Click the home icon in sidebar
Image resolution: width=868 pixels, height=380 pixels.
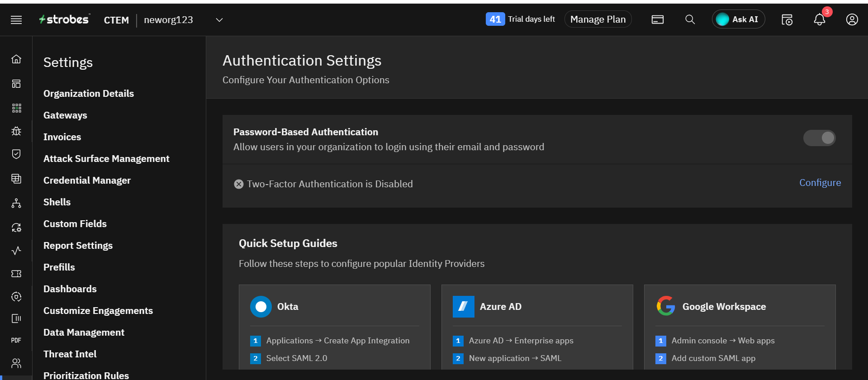16,59
